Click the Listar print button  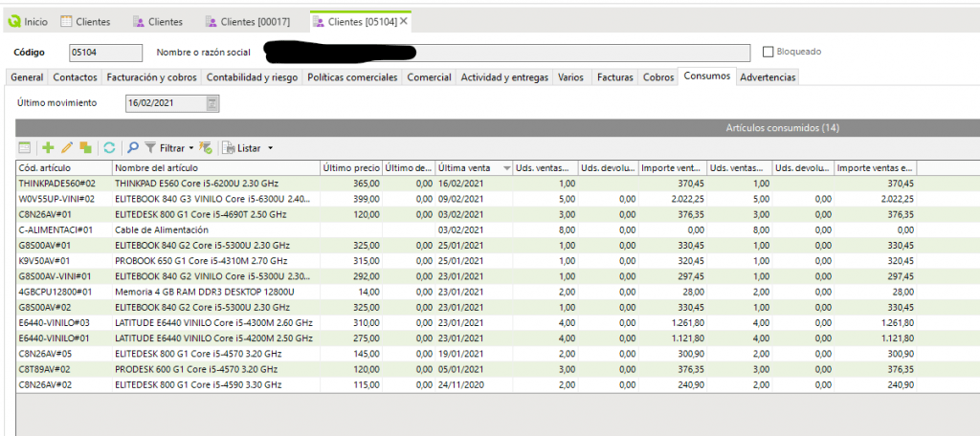[242, 148]
